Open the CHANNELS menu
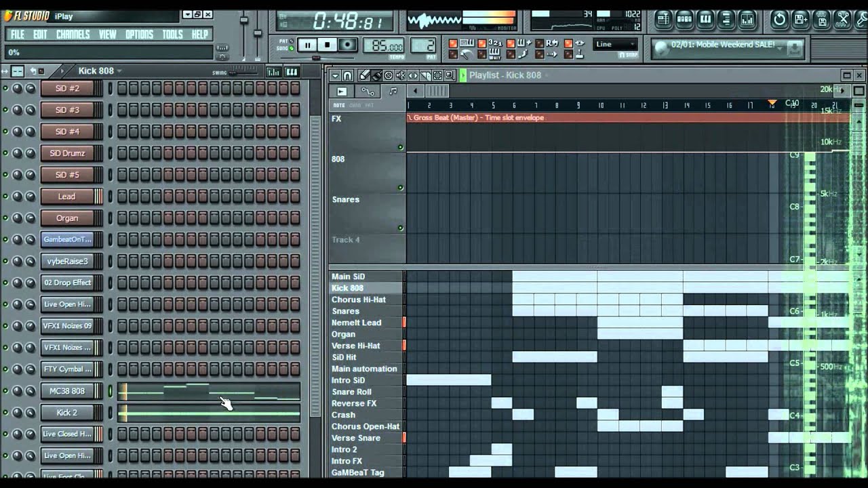The width and height of the screenshot is (868, 488). [73, 34]
